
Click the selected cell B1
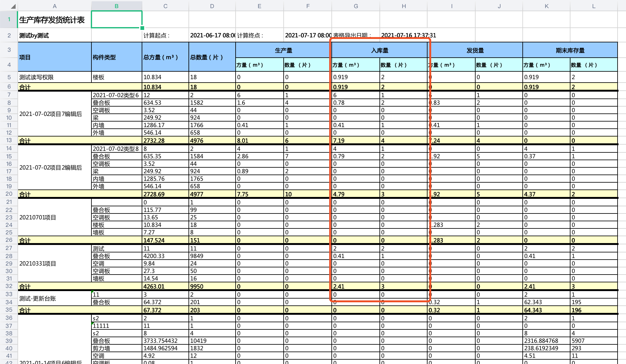117,20
